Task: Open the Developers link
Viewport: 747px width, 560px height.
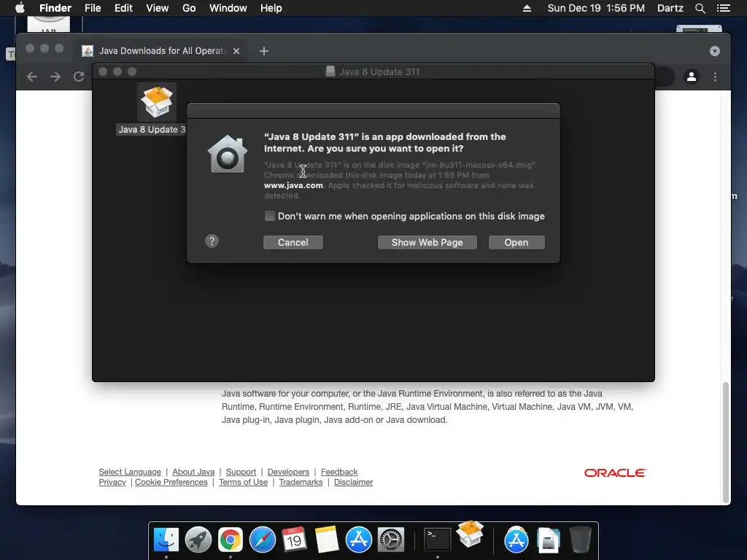Action: coord(288,472)
